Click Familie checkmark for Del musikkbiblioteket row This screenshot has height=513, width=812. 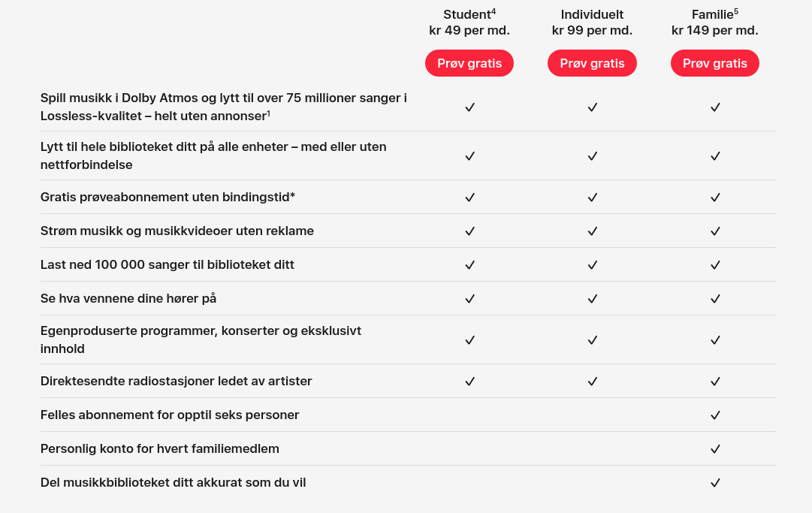[x=715, y=483]
